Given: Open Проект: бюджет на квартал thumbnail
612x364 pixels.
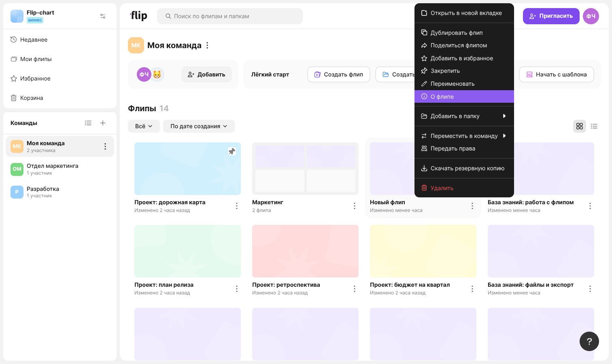Looking at the screenshot, I should click(x=423, y=251).
